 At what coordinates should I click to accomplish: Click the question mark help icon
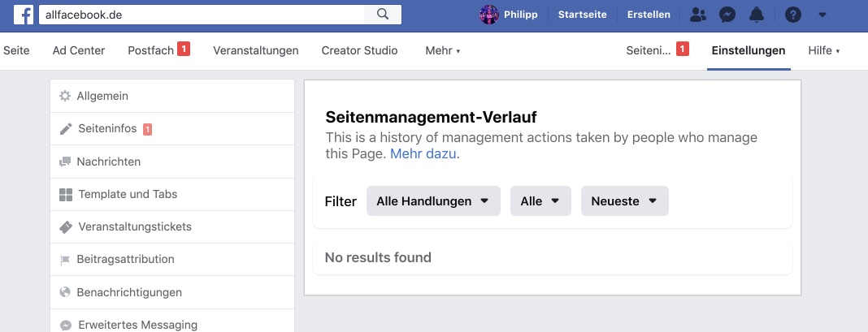pyautogui.click(x=792, y=15)
